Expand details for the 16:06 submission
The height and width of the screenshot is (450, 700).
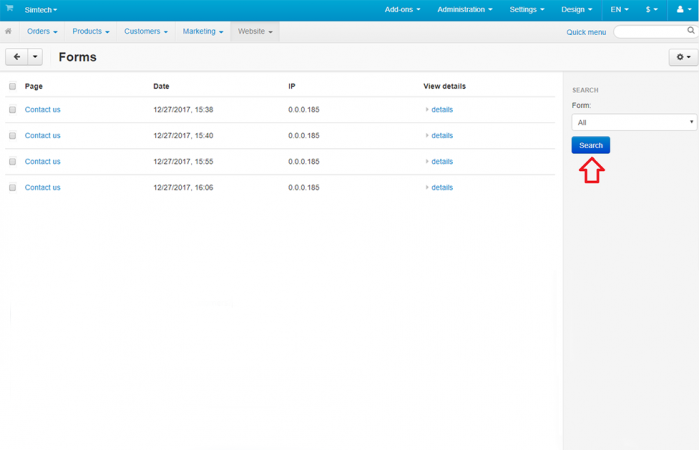tap(439, 187)
